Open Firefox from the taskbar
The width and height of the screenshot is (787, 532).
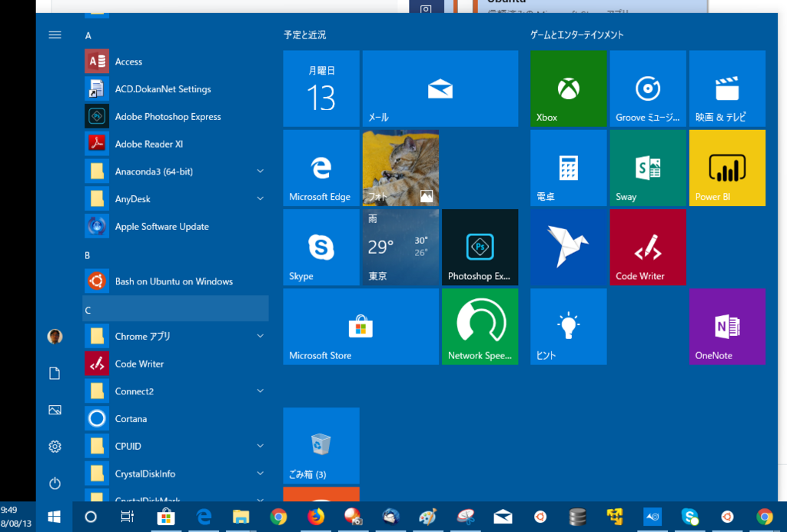[316, 517]
